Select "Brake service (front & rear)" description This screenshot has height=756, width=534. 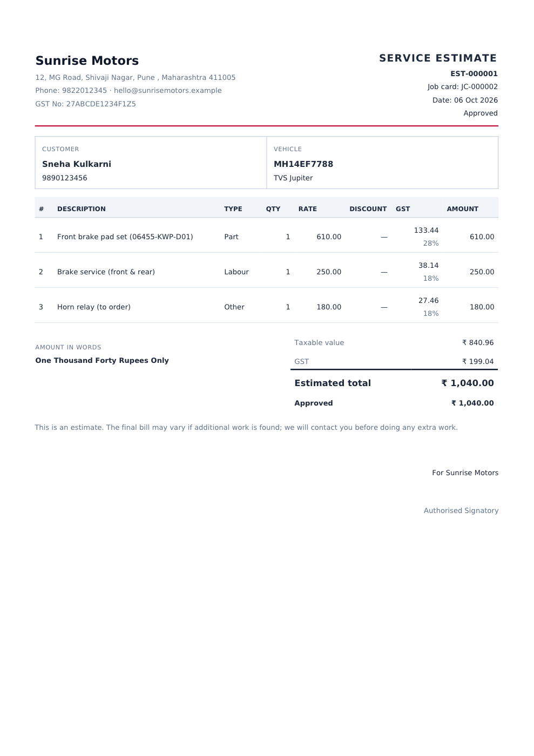106,272
